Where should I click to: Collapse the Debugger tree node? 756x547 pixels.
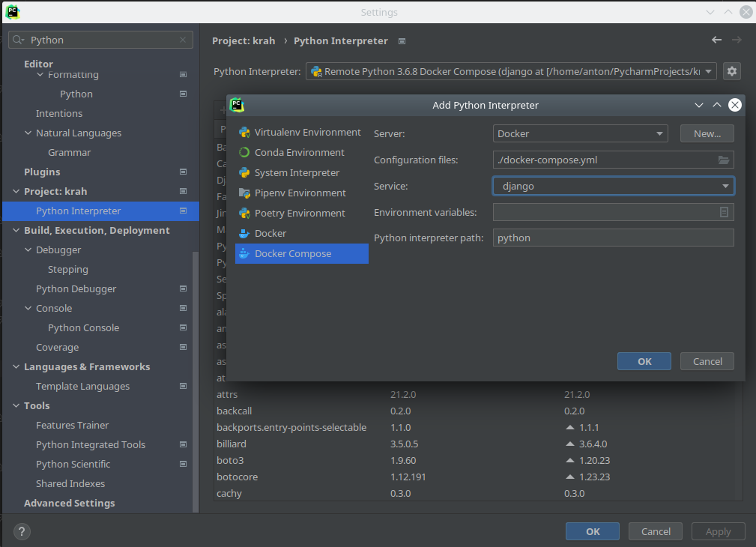(x=28, y=250)
